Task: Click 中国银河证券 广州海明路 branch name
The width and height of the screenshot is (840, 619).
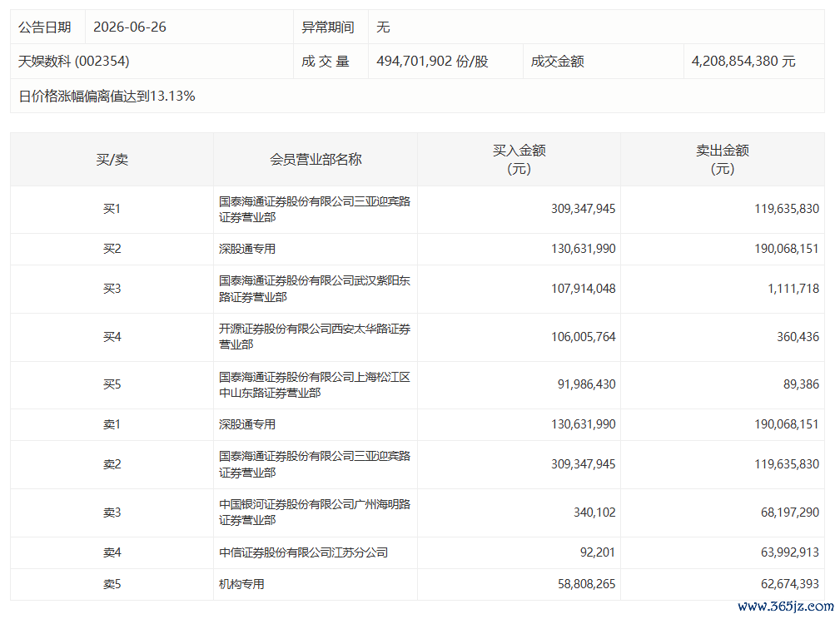Action: coord(315,513)
